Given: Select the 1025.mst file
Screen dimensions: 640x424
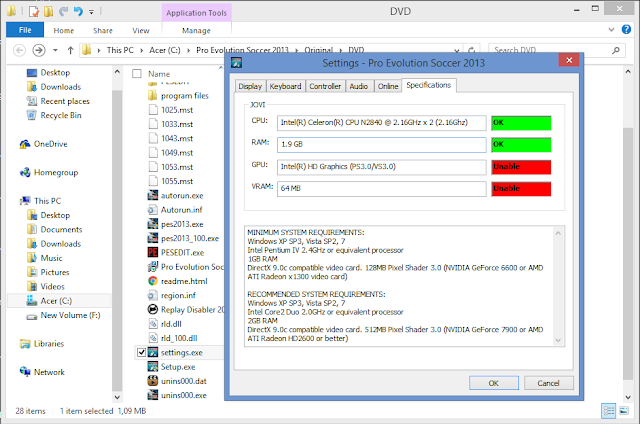Looking at the screenshot, I should [171, 110].
